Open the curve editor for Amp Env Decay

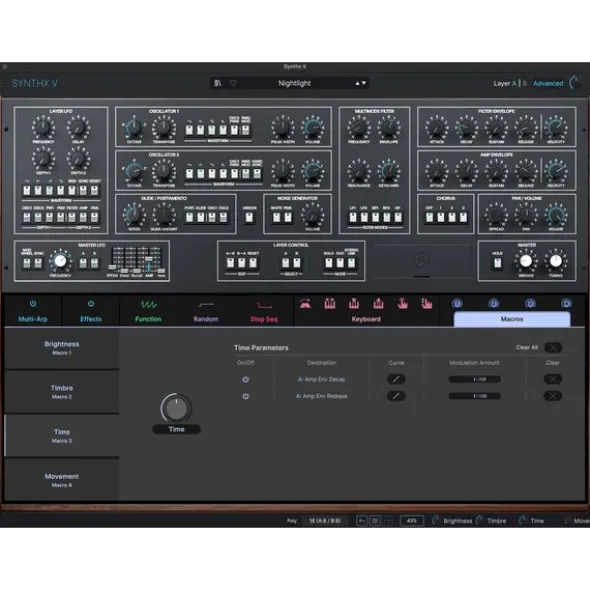pos(396,379)
